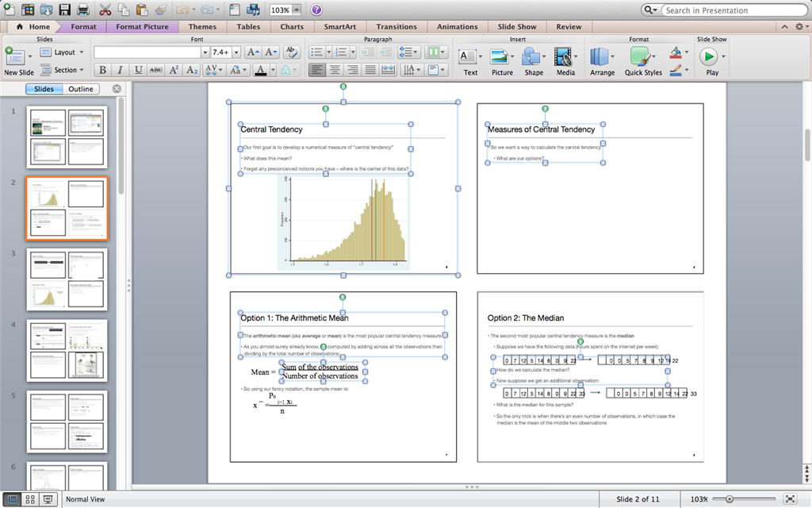Open the zoom percentage dropdown in toolbar
This screenshot has width=812, height=508.
click(297, 10)
